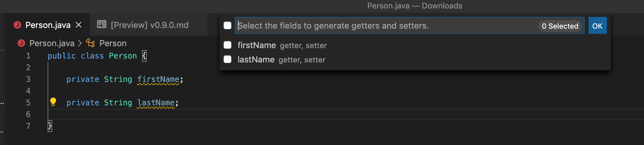Click the lightbulb quick-fix icon
The image size is (644, 145).
click(x=53, y=102)
